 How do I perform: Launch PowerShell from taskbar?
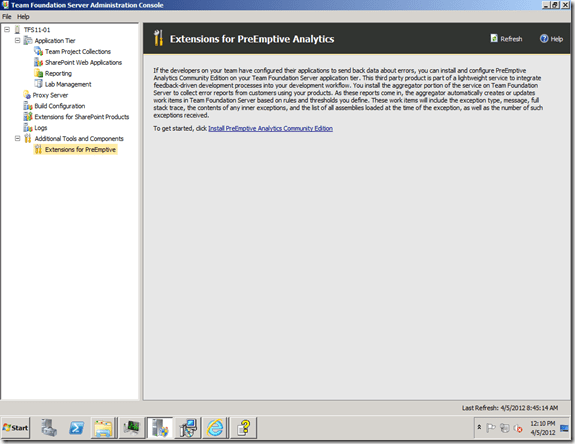click(76, 428)
